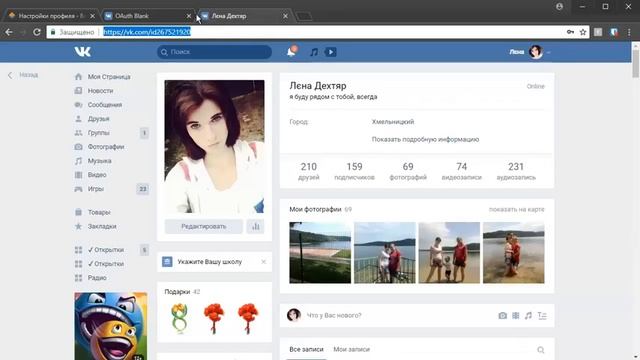Viewport: 640px width, 360px height.
Task: Open the Chrome user profile icon
Action: 559,7
